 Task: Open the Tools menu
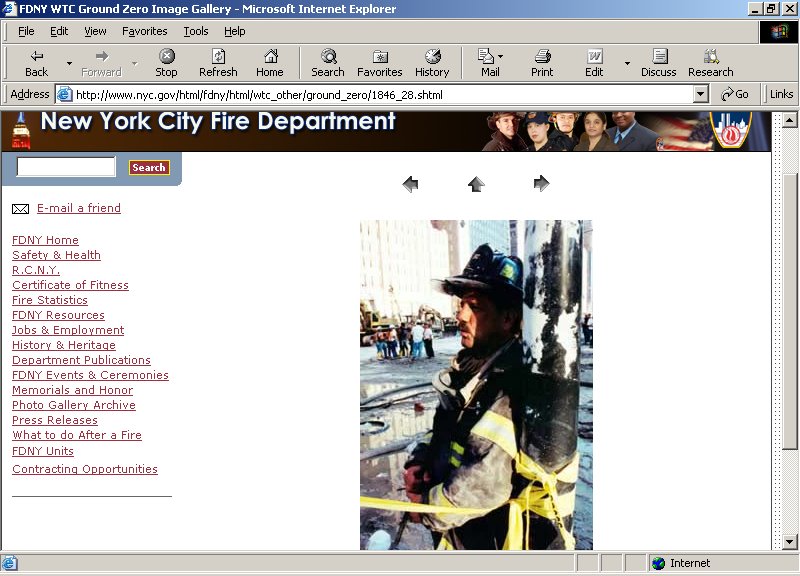coord(196,31)
